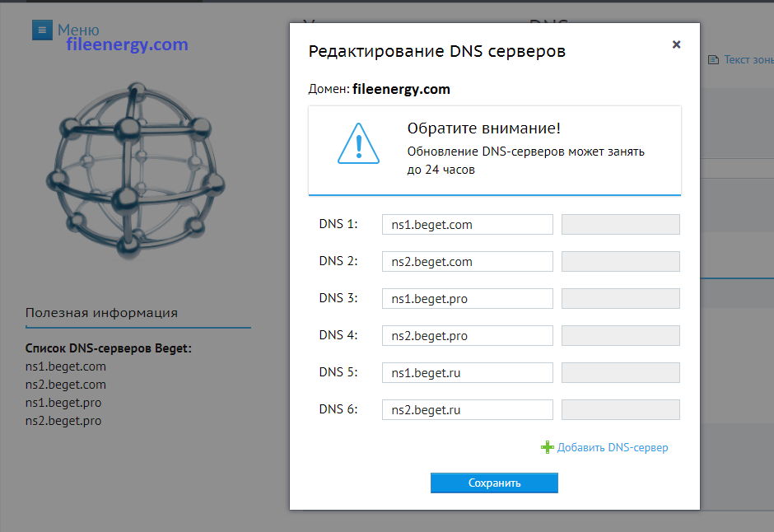Click the green plus add icon
Viewport: 774px width, 532px height.
tap(547, 447)
